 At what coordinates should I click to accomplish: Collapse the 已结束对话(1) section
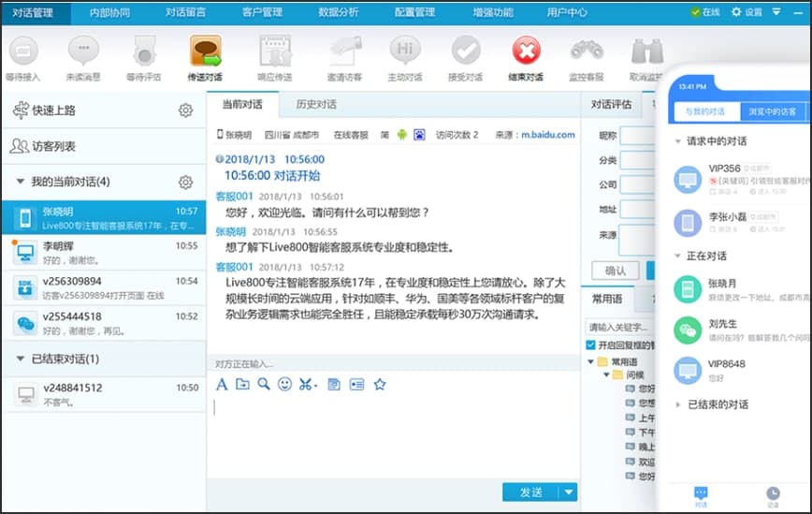[x=21, y=359]
